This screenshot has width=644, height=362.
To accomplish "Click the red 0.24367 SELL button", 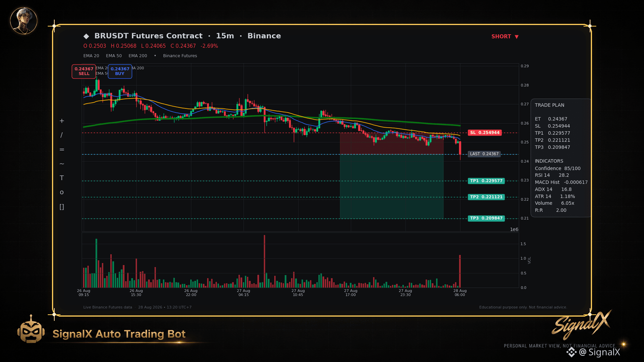I will [x=84, y=71].
